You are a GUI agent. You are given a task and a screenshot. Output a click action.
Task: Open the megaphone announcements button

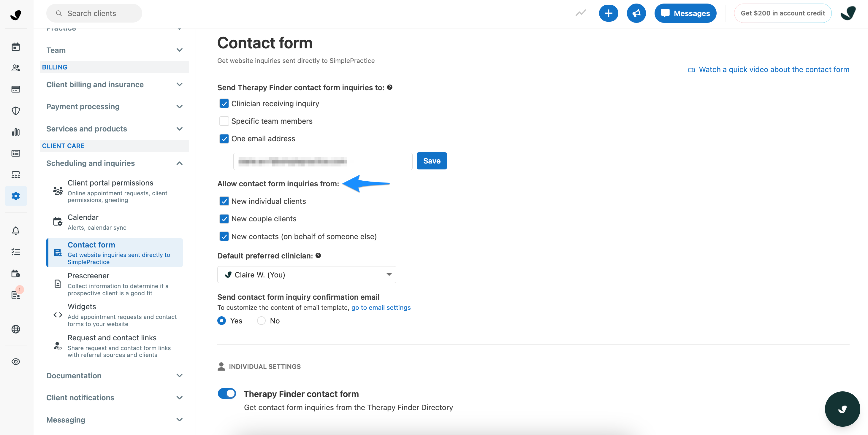pos(636,13)
